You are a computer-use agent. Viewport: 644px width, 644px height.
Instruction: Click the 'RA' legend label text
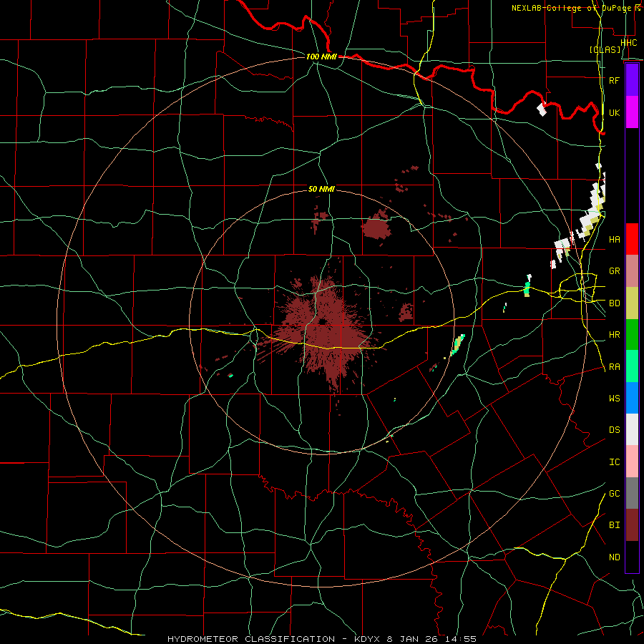pos(614,367)
